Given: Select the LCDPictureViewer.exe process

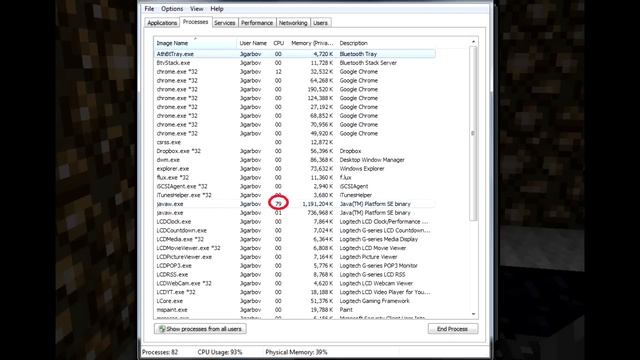Looking at the screenshot, I should coord(294,257).
